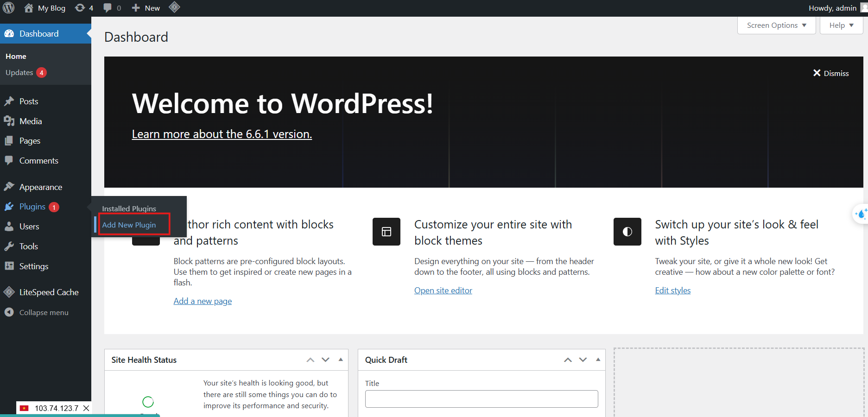Click Add a new page link
The height and width of the screenshot is (417, 868).
click(203, 301)
